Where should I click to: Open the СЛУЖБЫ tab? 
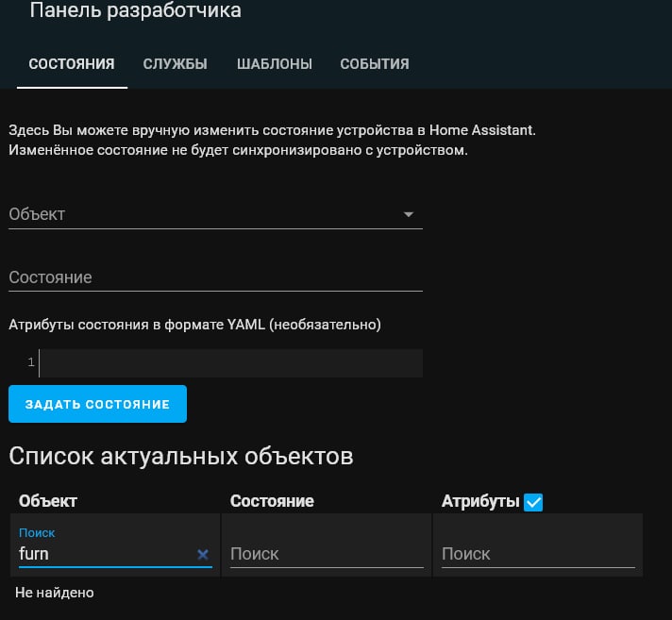pos(176,64)
